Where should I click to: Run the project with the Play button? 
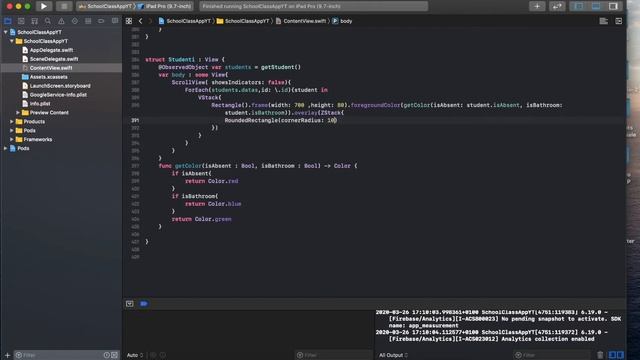pos(43,6)
